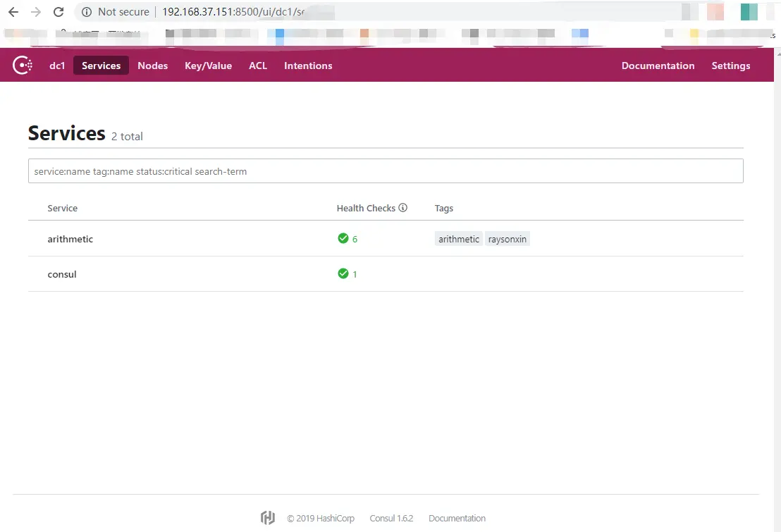781x532 pixels.
Task: Click the browser forward arrow
Action: pyautogui.click(x=36, y=12)
